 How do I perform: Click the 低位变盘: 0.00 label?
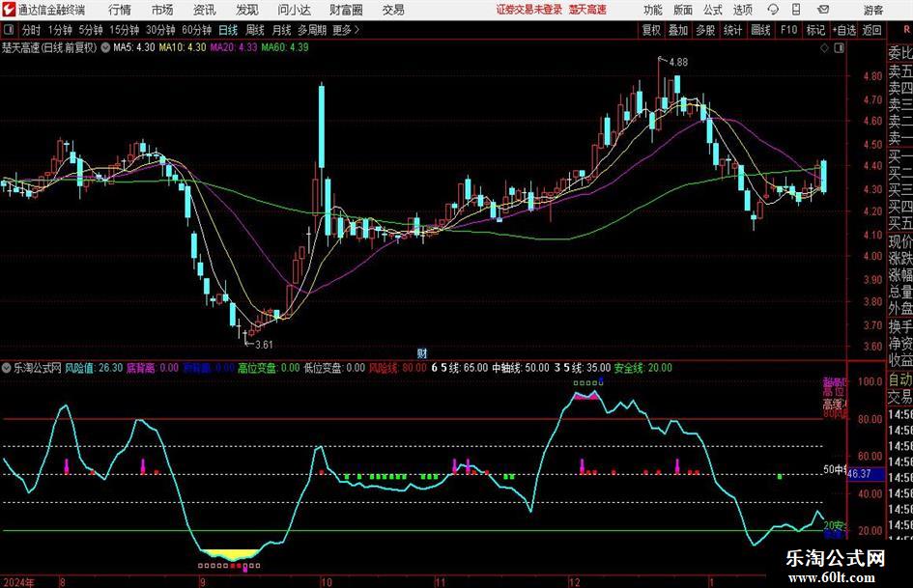coord(334,368)
